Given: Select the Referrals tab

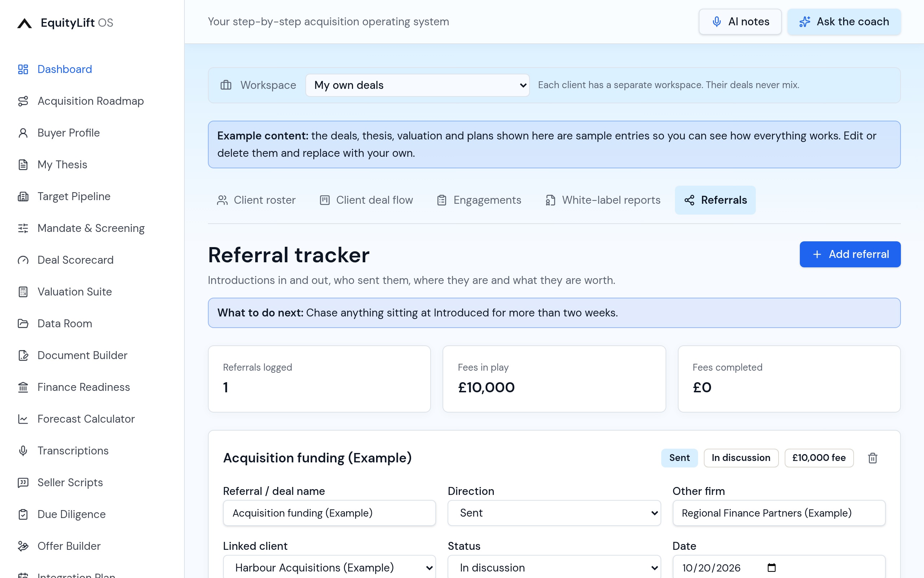Looking at the screenshot, I should click(715, 200).
